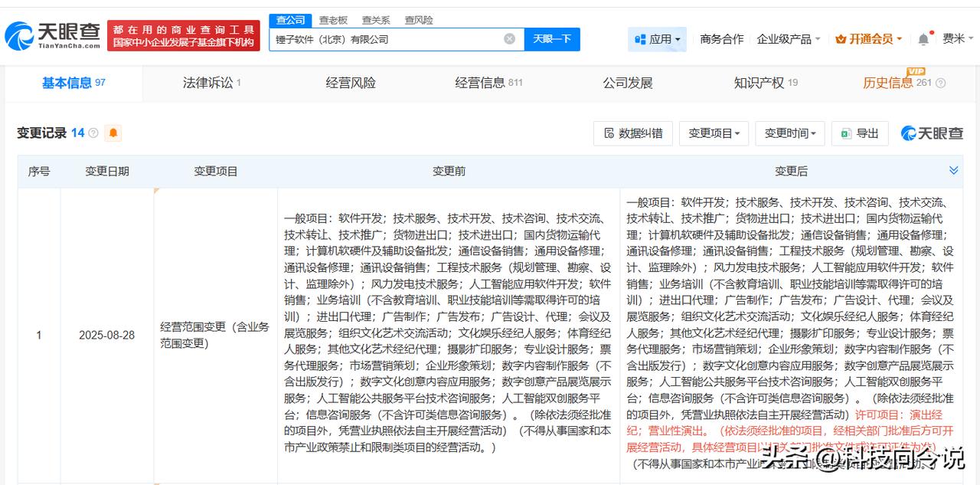Click the 2025-08-28 date cell
The height and width of the screenshot is (485, 980).
coord(107,335)
